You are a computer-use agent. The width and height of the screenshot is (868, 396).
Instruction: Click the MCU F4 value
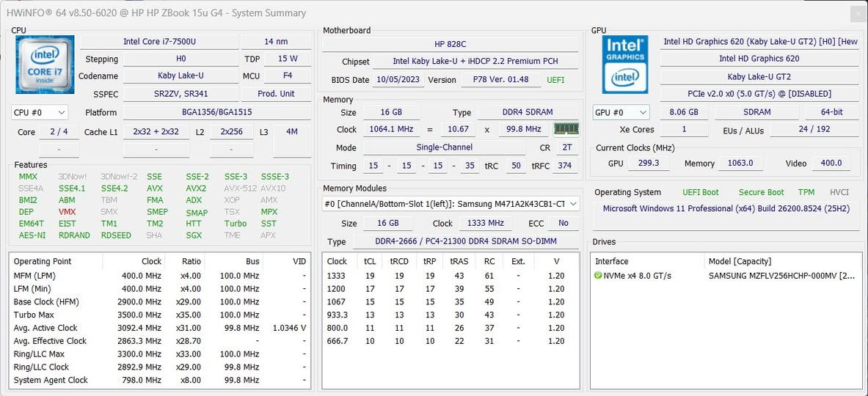click(x=288, y=76)
